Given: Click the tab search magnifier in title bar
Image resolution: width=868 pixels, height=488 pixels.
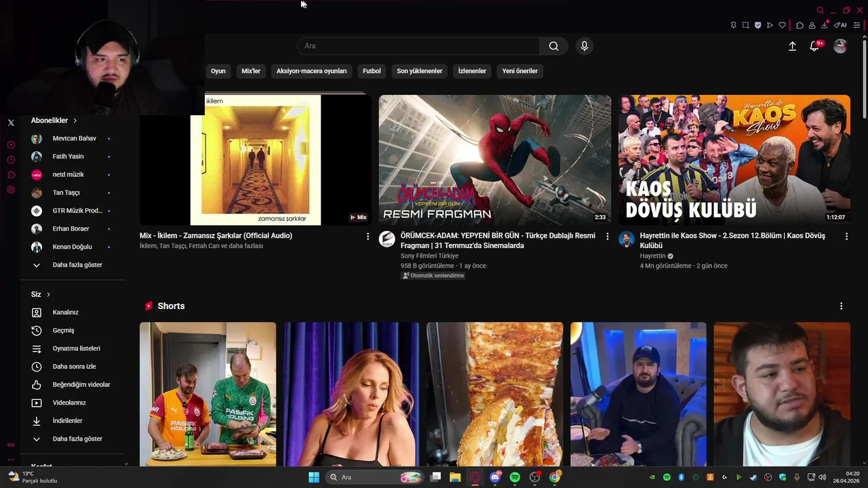Looking at the screenshot, I should tap(820, 10).
